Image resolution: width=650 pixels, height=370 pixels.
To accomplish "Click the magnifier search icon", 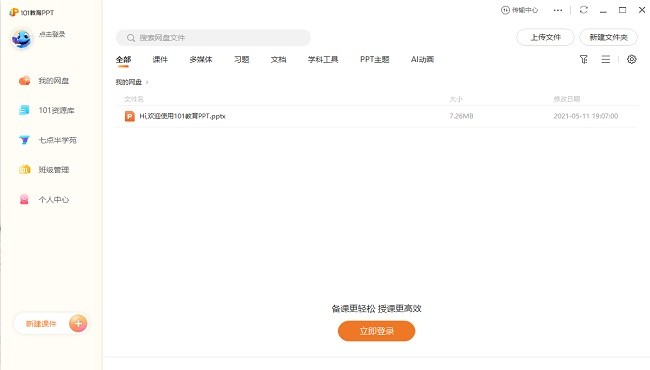I will pyautogui.click(x=131, y=38).
